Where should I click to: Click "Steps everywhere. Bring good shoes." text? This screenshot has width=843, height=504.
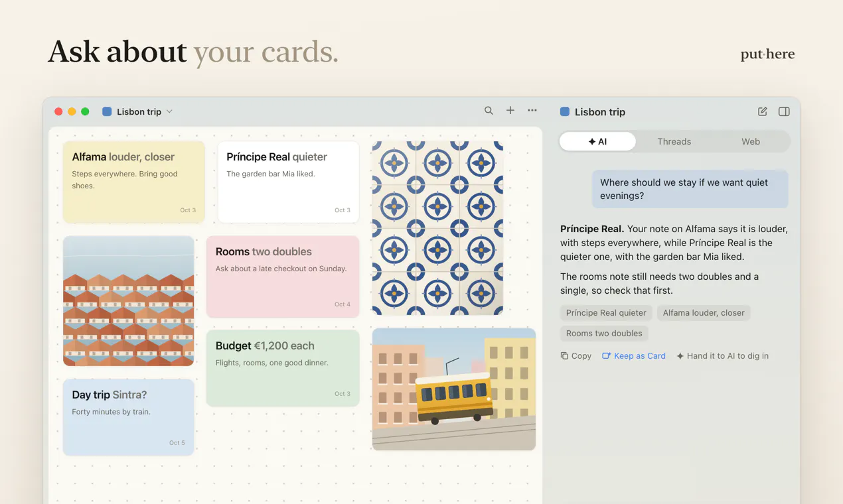point(125,180)
